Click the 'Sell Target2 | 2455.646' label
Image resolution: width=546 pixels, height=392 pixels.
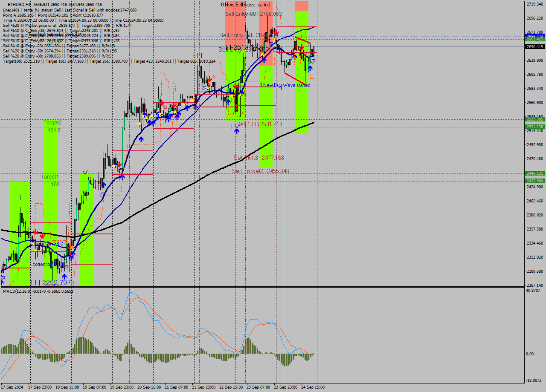pos(261,171)
